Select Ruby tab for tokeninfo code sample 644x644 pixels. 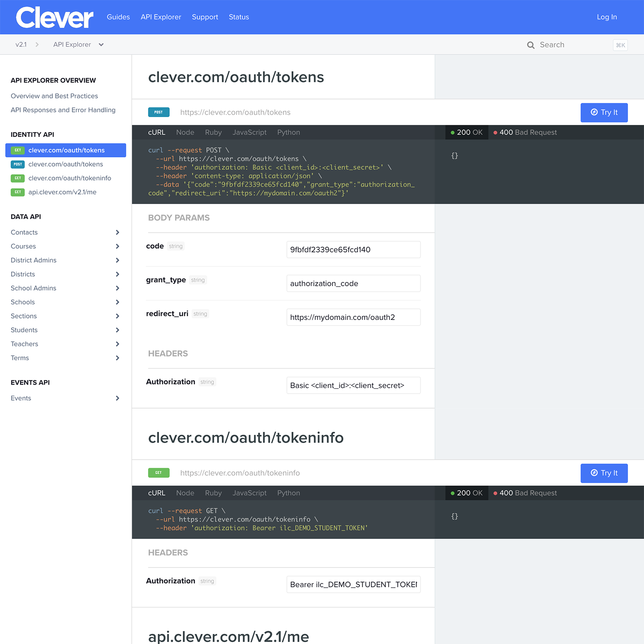point(213,493)
